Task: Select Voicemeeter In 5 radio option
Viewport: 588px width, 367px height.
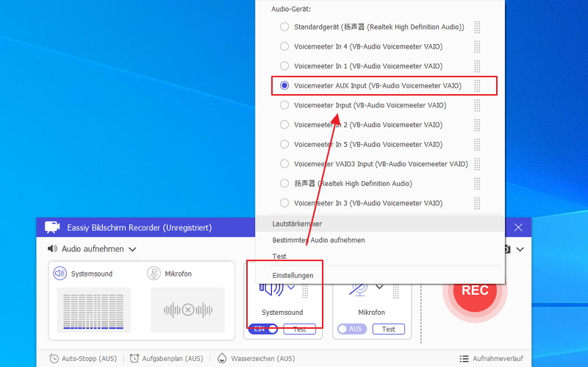Action: pos(284,144)
